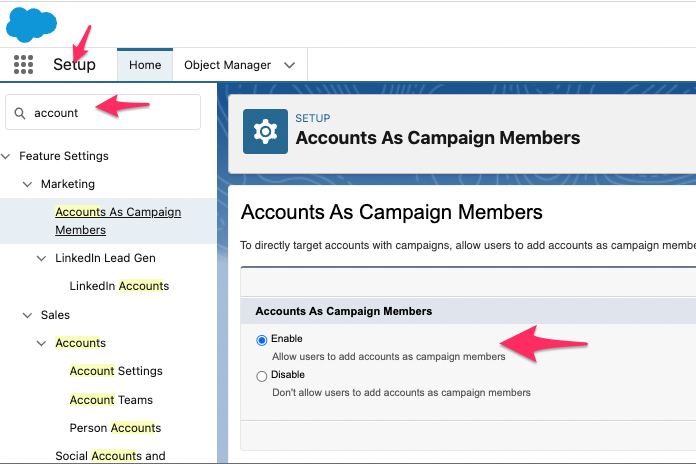Switch to the Home tab
Viewport: 696px width, 464px height.
(x=145, y=65)
